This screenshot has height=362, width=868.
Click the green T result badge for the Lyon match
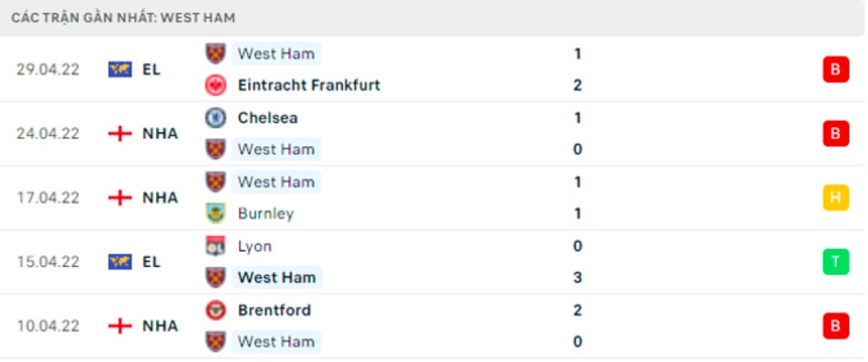tap(835, 262)
